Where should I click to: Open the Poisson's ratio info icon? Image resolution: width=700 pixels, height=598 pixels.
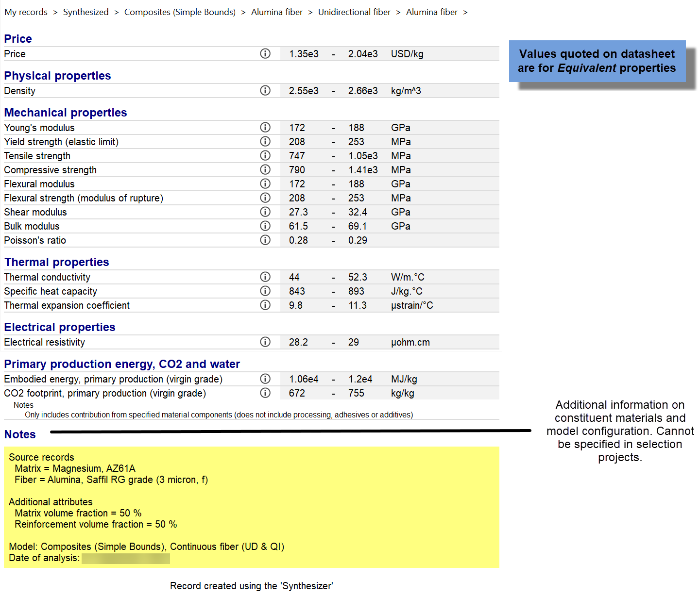265,240
